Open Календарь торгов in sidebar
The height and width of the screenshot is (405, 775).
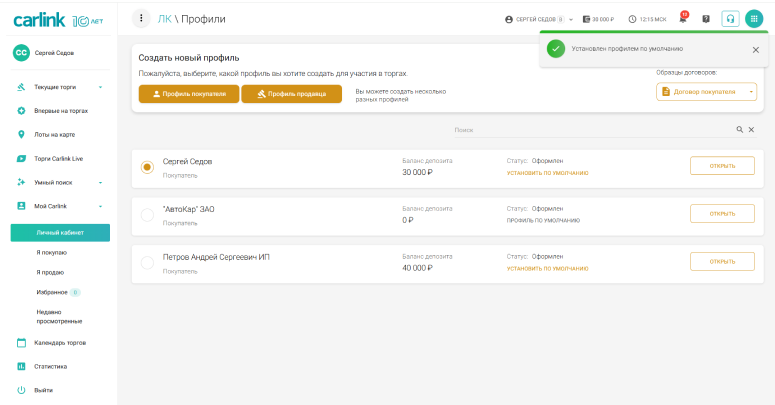click(x=60, y=342)
